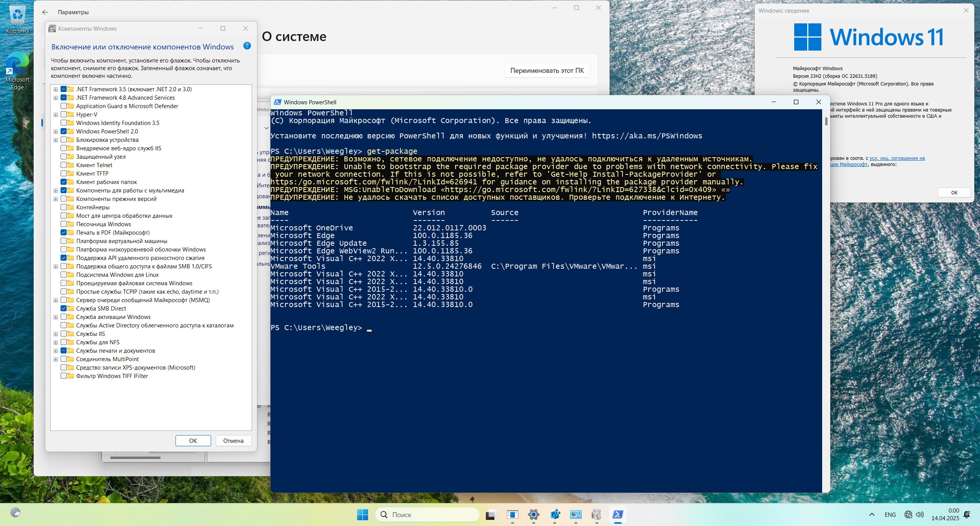Image resolution: width=980 pixels, height=526 pixels.
Task: Enable the Песочница Windows checkbox
Action: [64, 224]
